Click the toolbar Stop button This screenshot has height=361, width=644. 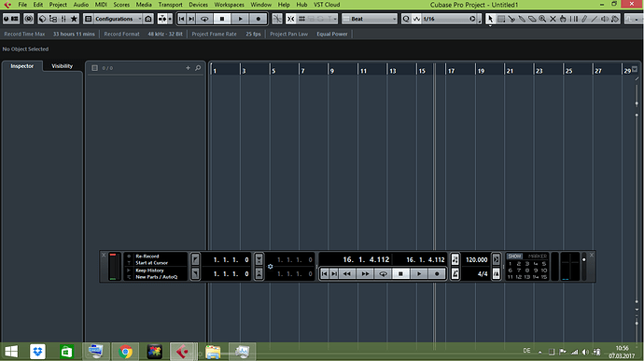[222, 19]
